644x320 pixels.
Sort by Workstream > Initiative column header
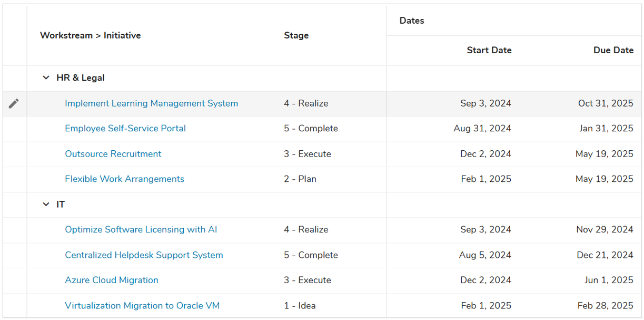pyautogui.click(x=90, y=35)
